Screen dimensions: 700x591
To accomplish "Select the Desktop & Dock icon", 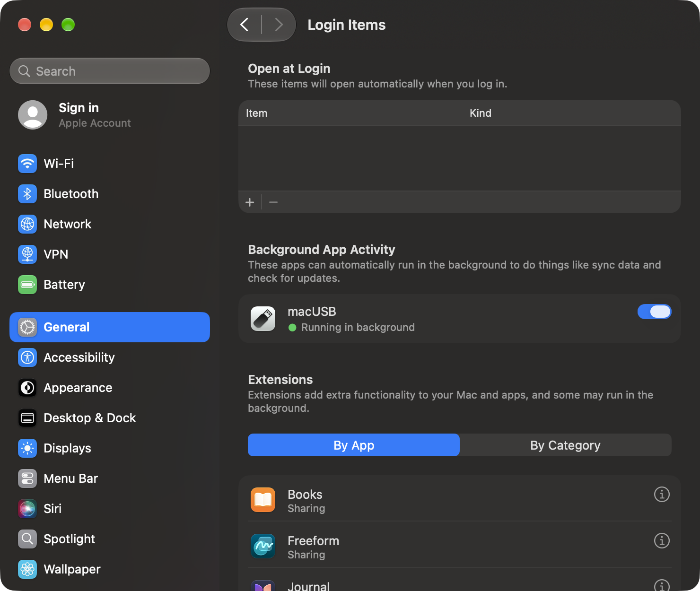I will tap(27, 418).
